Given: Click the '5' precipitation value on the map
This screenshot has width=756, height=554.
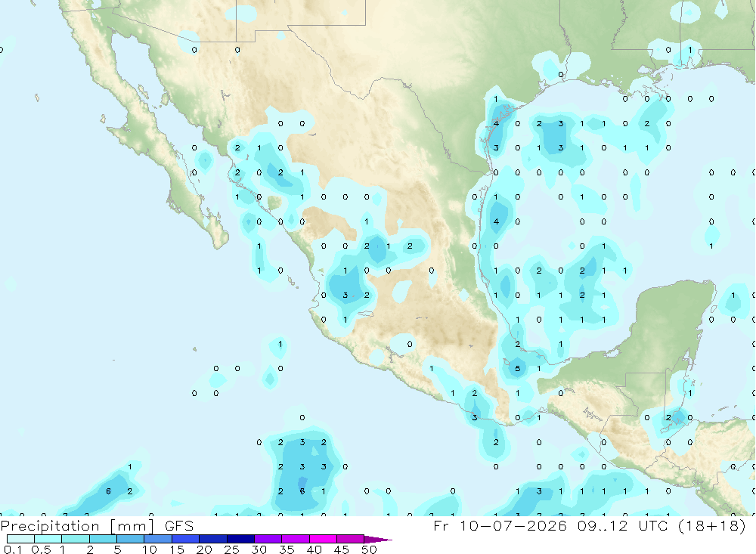Looking at the screenshot, I should tap(517, 369).
